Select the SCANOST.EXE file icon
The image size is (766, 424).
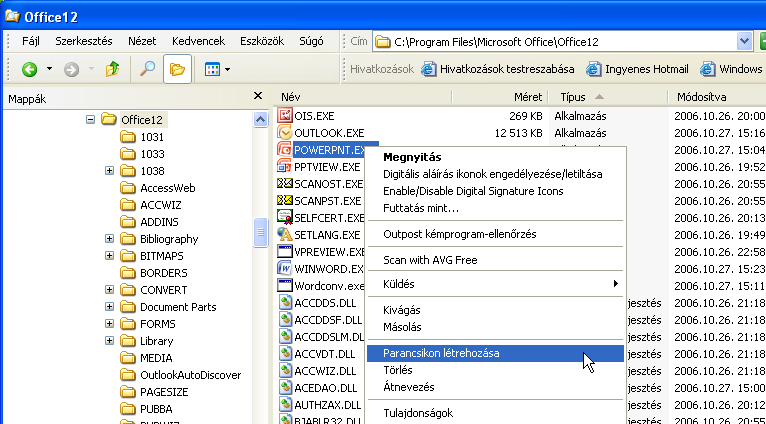pos(284,184)
